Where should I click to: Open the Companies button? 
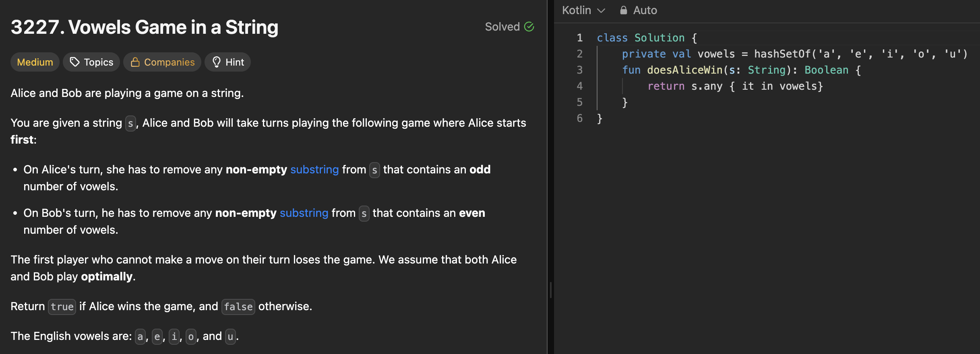pyautogui.click(x=162, y=62)
